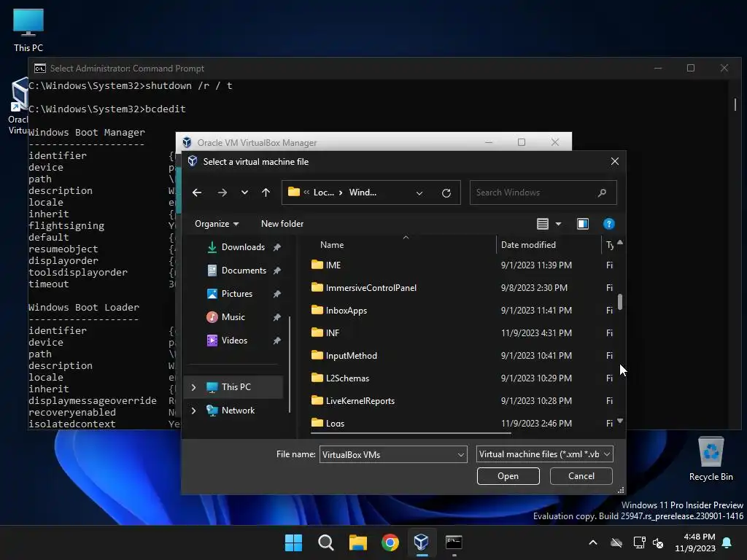This screenshot has width=747, height=560.
Task: Click the Wind... breadcrumb in address bar
Action: coord(363,192)
